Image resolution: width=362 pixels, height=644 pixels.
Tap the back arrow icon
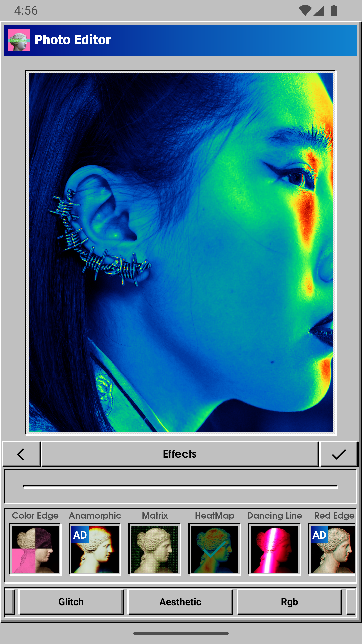point(21,454)
